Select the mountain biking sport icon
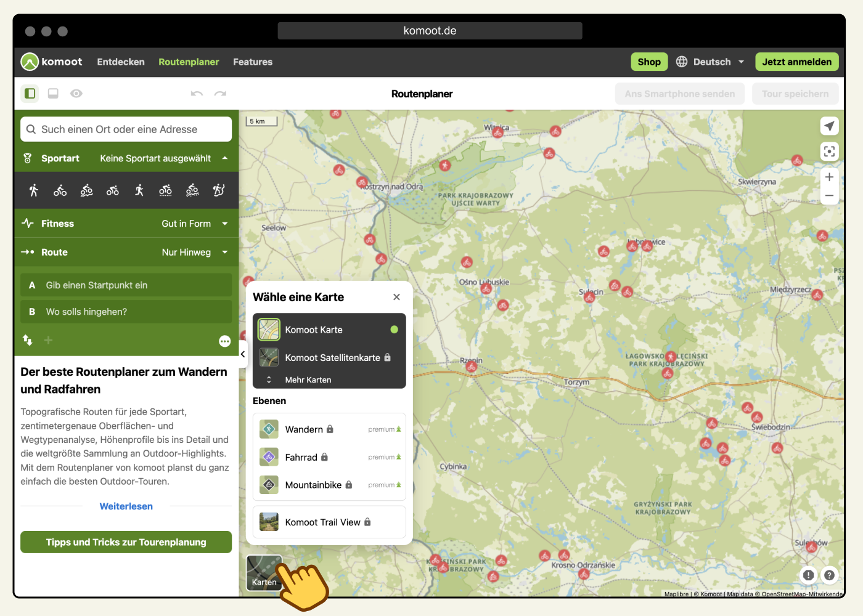The width and height of the screenshot is (863, 616). pyautogui.click(x=87, y=190)
